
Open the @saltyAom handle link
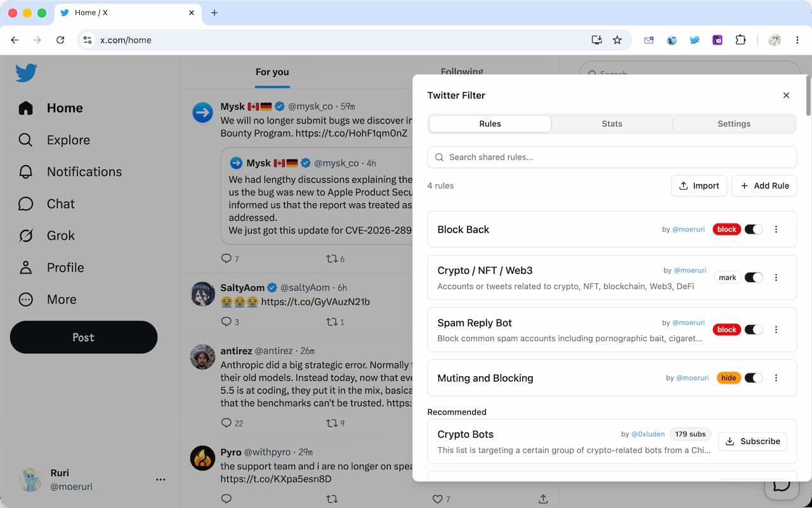305,288
